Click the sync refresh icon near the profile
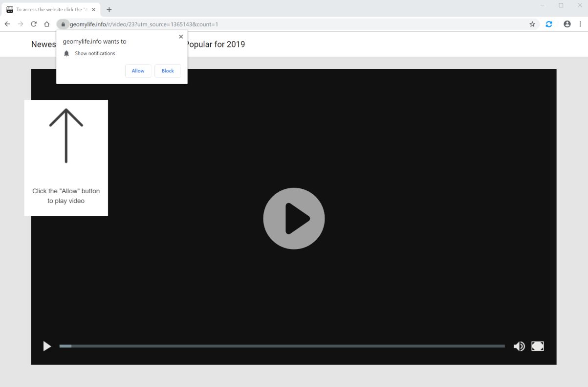Screen dimensions: 588x387 click(549, 23)
